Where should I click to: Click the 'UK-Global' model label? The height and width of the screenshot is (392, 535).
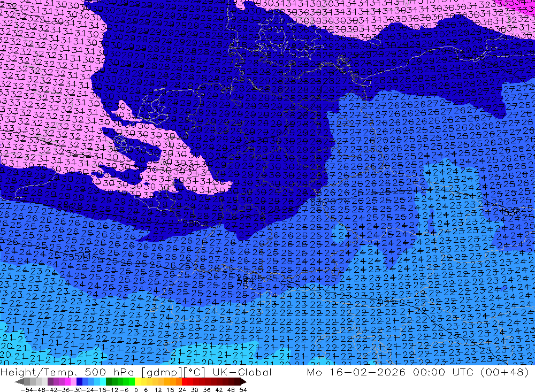click(x=242, y=372)
